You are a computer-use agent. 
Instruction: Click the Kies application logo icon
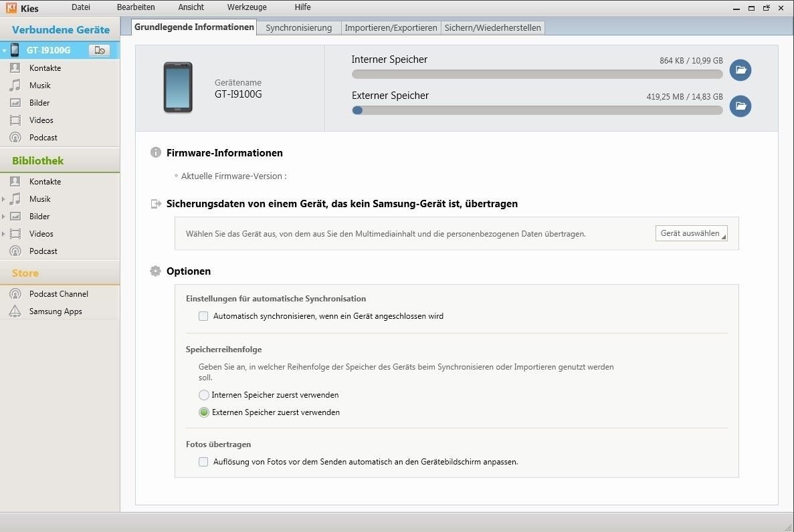(11, 7)
